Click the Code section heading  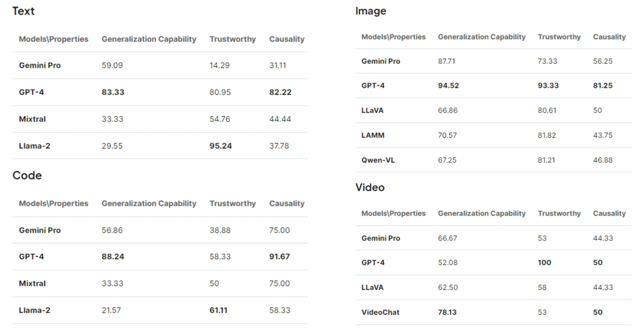(x=27, y=175)
